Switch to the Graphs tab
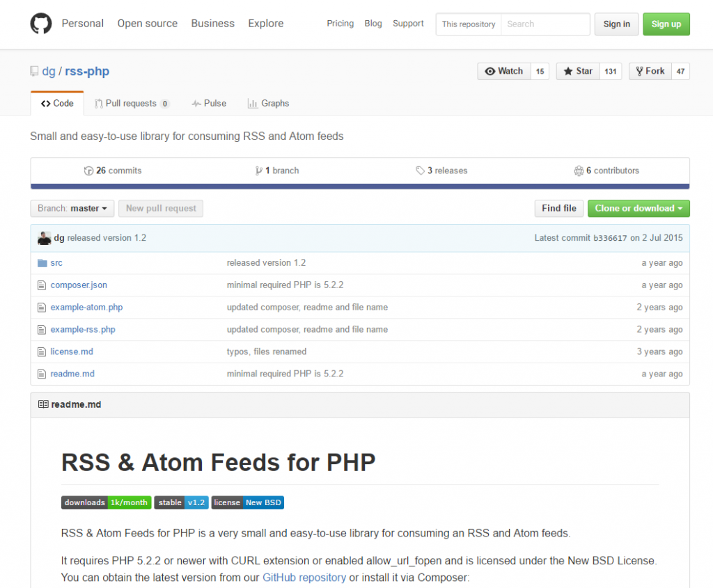This screenshot has width=713, height=588. point(268,103)
